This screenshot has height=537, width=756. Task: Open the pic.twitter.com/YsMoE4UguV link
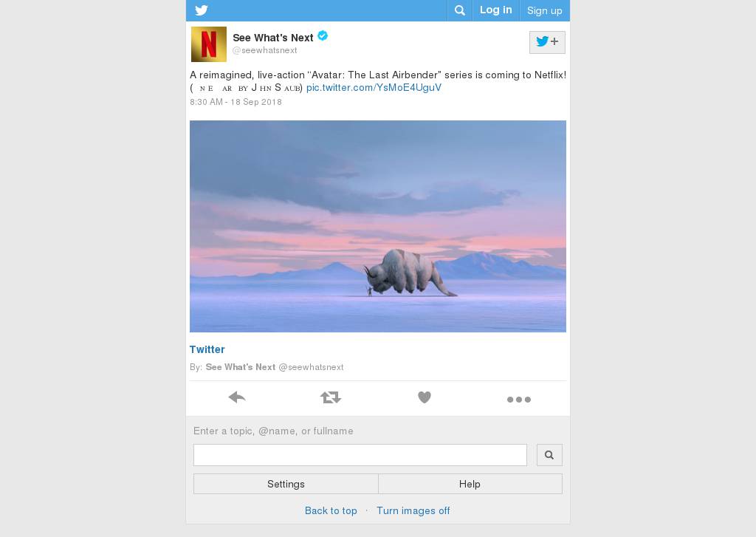tap(374, 87)
